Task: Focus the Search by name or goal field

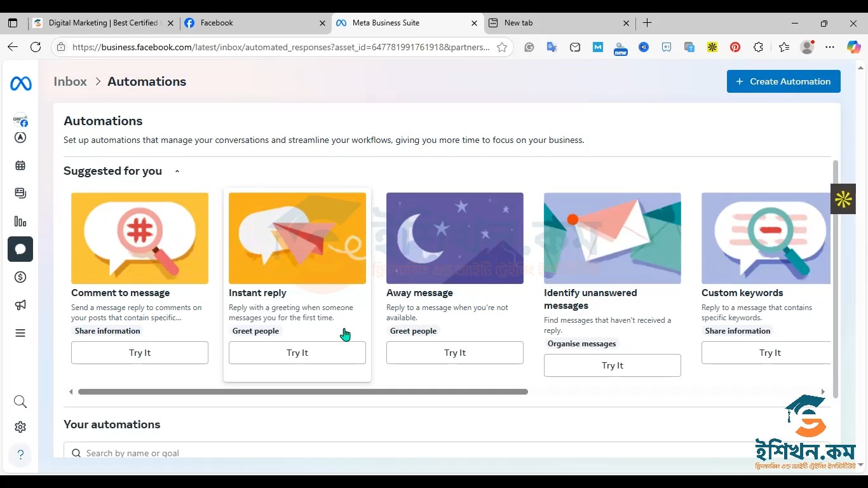Action: pyautogui.click(x=447, y=450)
